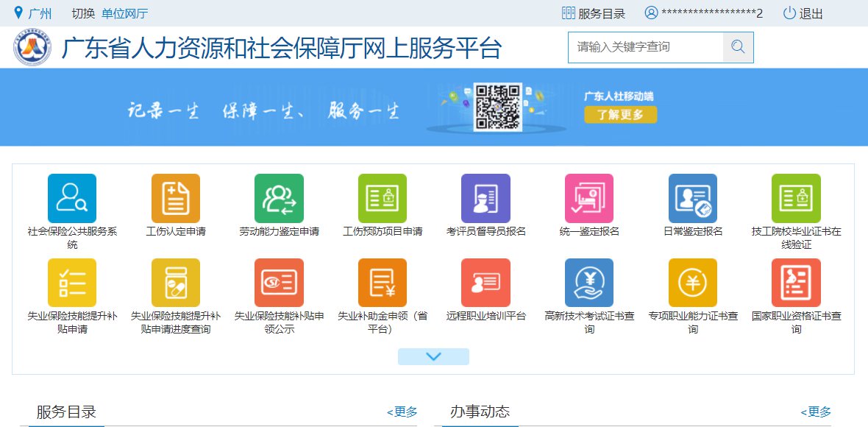
Task: Open 劳动能力鉴定申请 service icon
Action: (x=279, y=198)
